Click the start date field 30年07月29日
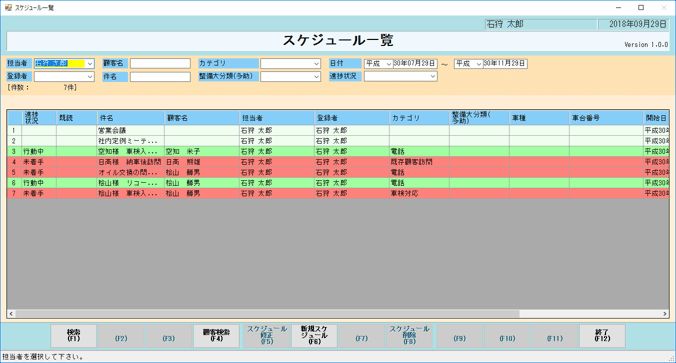 click(415, 63)
